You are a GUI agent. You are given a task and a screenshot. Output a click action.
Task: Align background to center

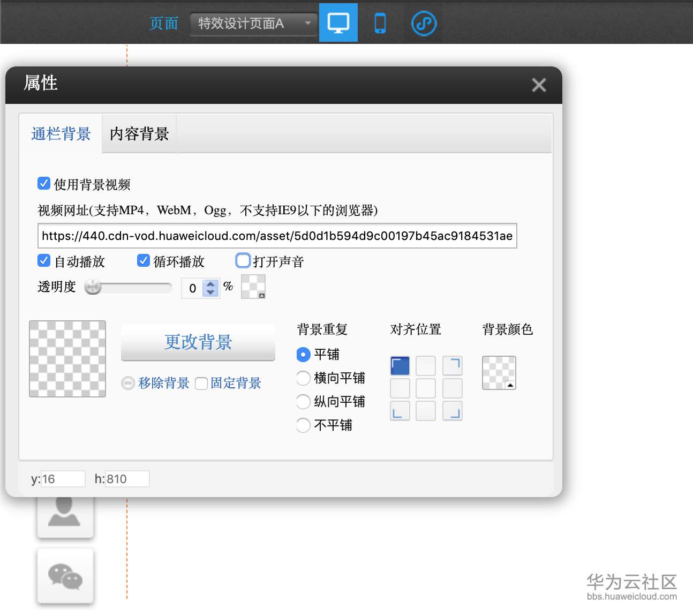tap(426, 388)
